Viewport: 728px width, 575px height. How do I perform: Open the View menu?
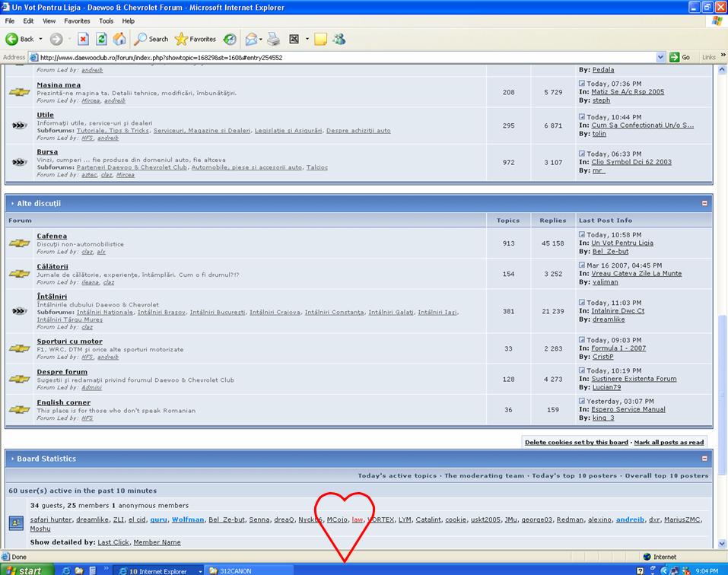click(x=49, y=21)
